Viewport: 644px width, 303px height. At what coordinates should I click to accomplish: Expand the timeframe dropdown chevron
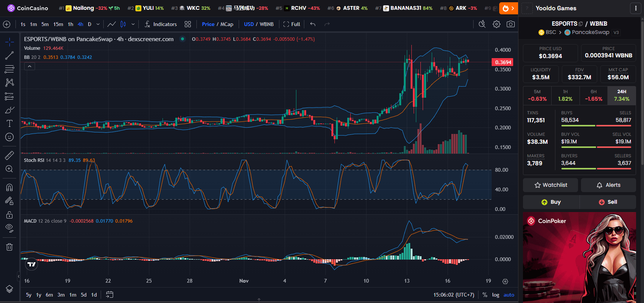pyautogui.click(x=98, y=24)
